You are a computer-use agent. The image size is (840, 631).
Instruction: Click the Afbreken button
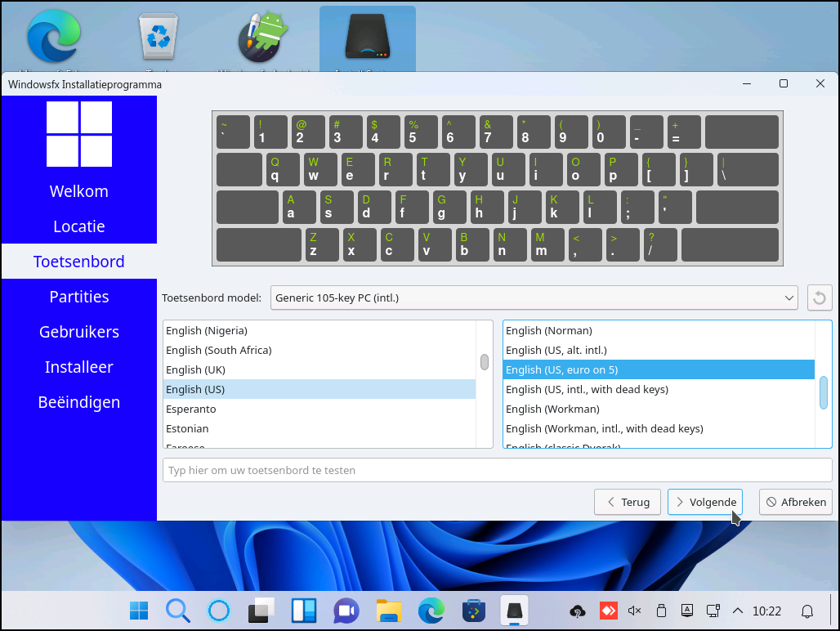coord(796,502)
